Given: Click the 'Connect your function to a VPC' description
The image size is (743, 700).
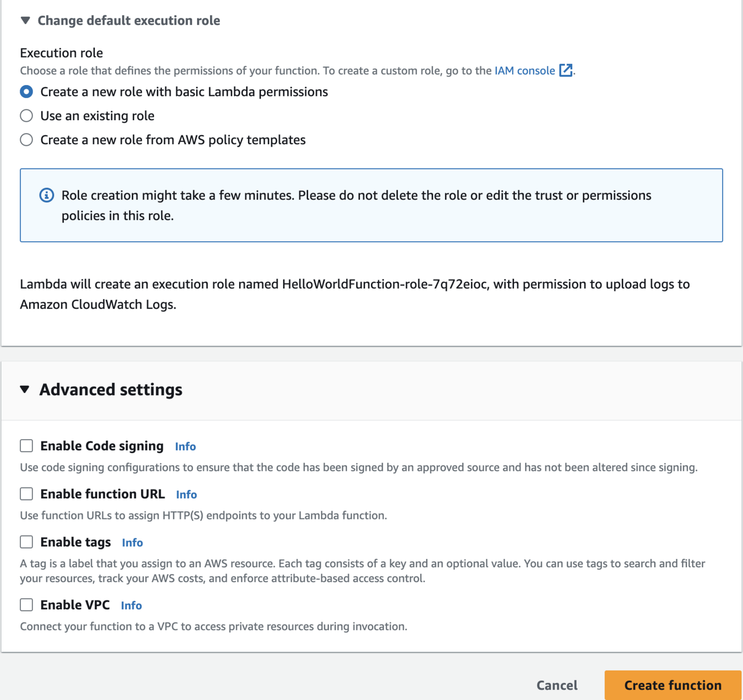Looking at the screenshot, I should (213, 626).
